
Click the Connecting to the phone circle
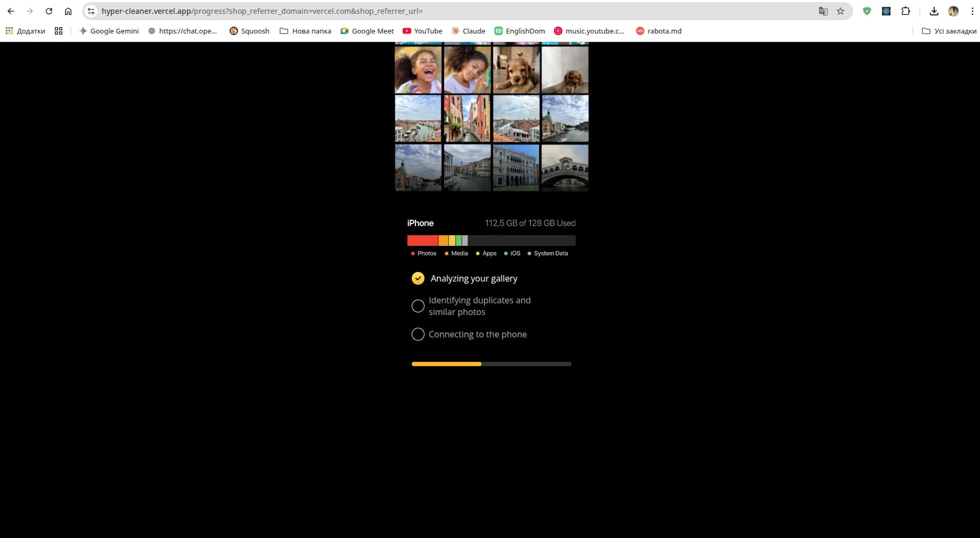tap(418, 334)
